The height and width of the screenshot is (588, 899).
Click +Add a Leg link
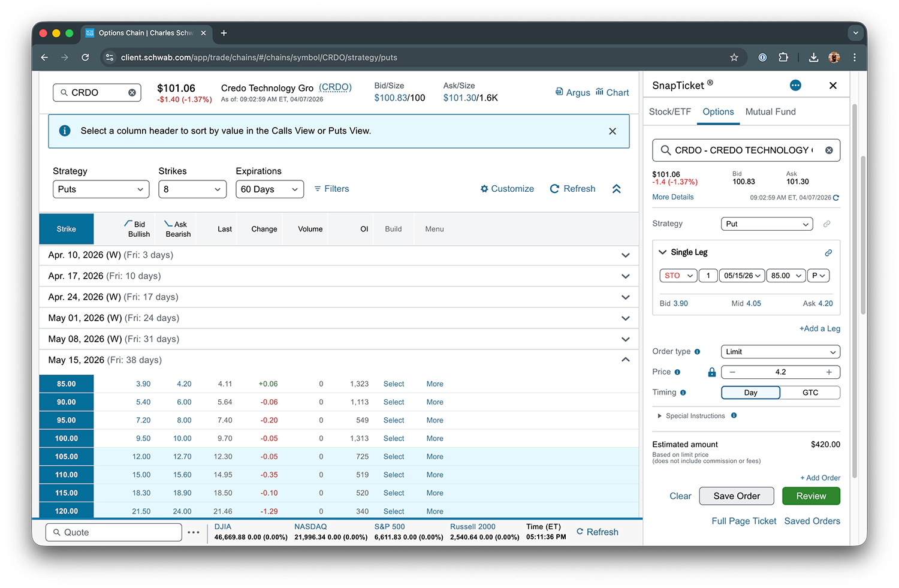[x=820, y=329]
